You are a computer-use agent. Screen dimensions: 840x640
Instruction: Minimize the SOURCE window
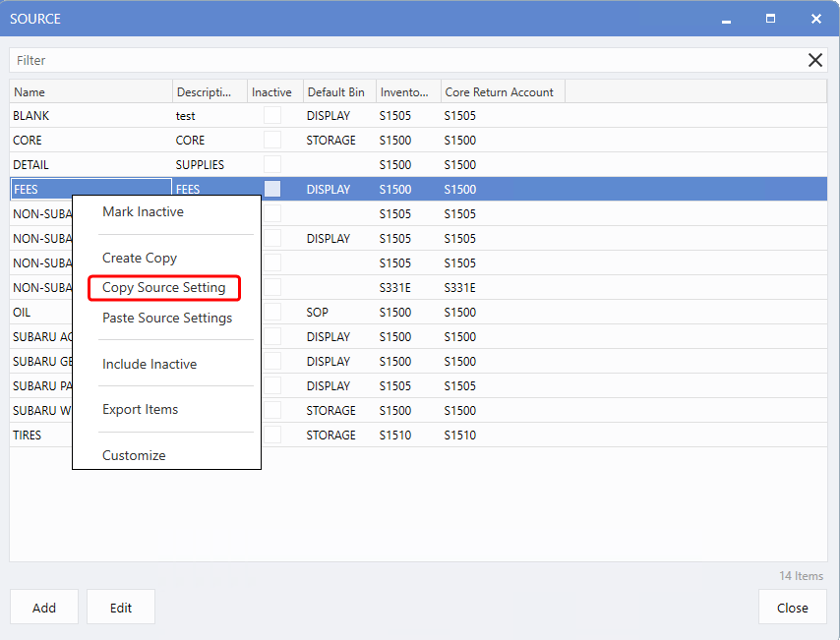[726, 19]
